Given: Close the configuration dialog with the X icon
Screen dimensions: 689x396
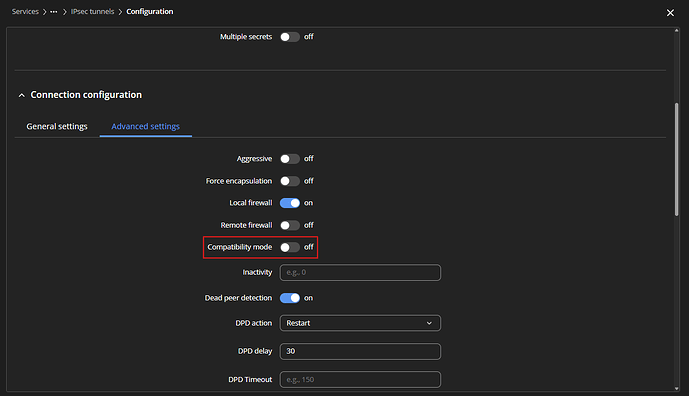Looking at the screenshot, I should point(670,13).
